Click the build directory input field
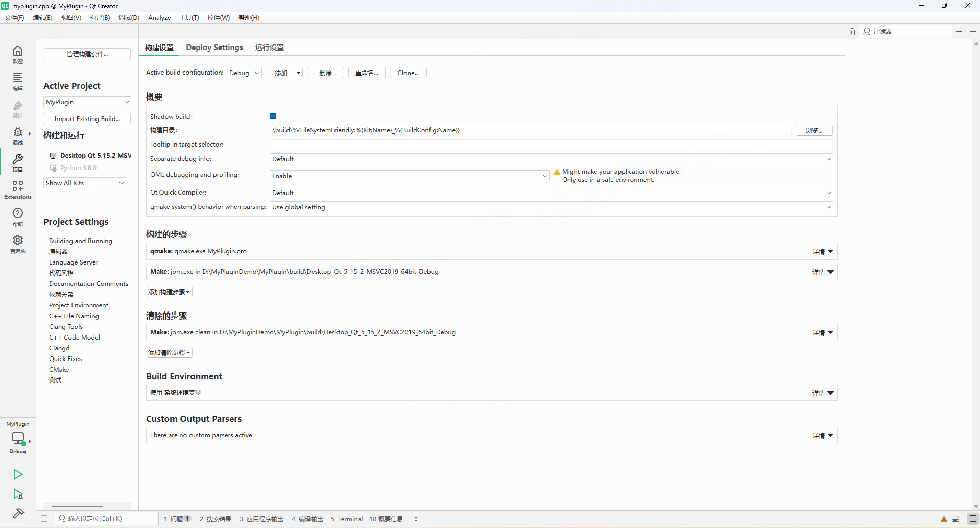 click(531, 130)
